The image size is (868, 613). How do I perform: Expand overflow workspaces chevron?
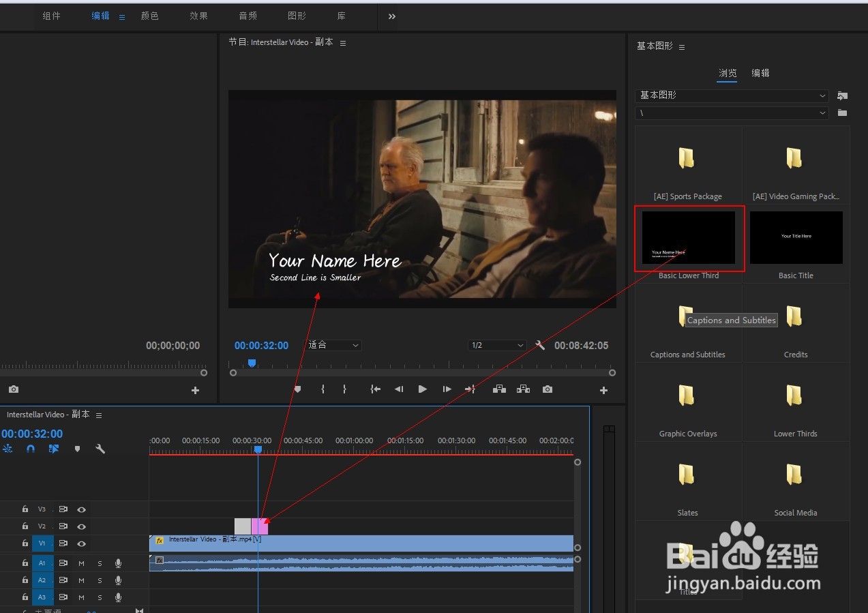(x=392, y=16)
